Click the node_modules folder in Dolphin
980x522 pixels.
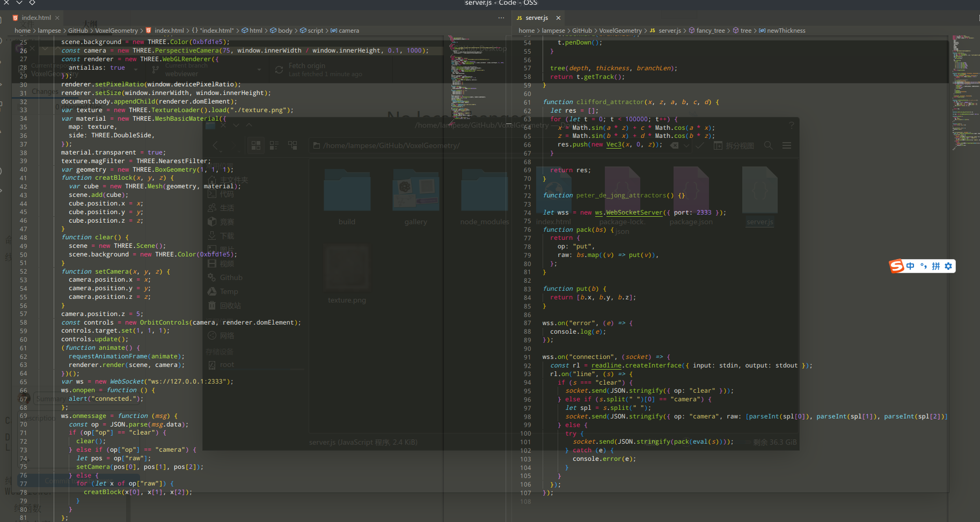tap(484, 196)
